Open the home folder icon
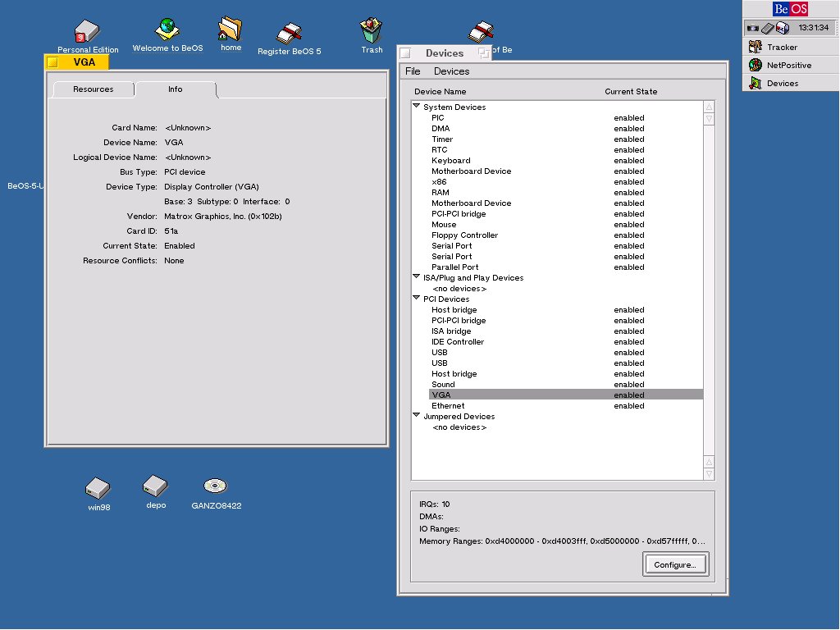 (231, 30)
